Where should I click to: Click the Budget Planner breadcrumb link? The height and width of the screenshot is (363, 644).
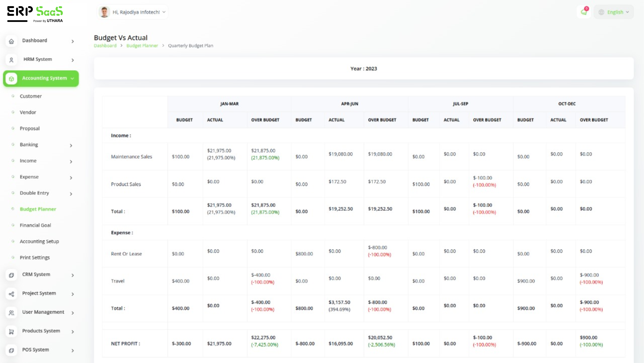pyautogui.click(x=142, y=45)
